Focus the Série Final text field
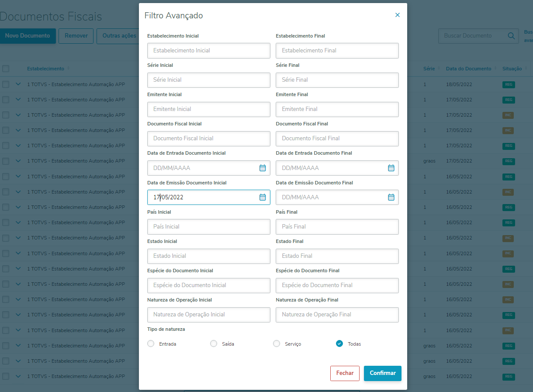533x392 pixels. 337,80
